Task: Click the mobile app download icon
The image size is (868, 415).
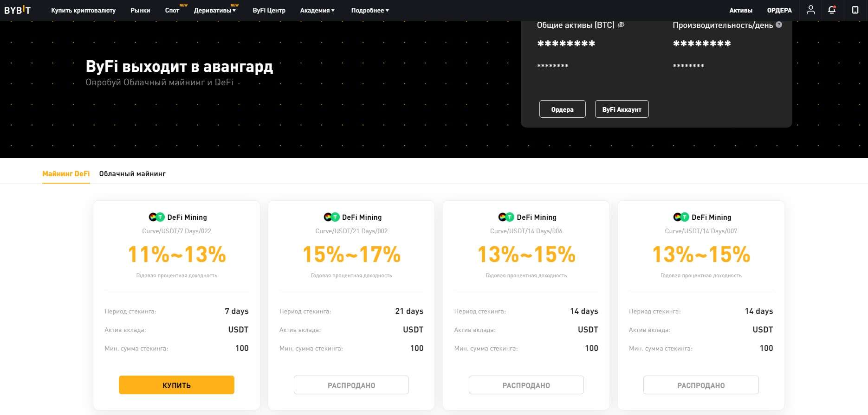Action: pos(855,10)
